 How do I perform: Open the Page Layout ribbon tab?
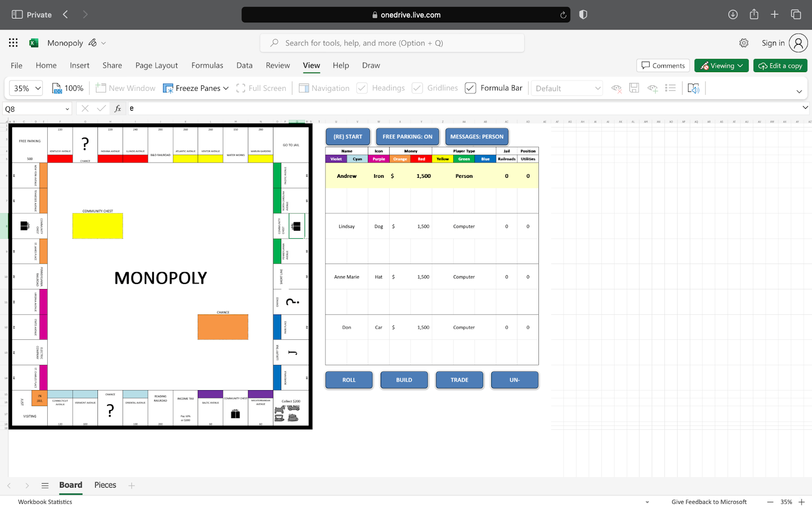pos(156,66)
